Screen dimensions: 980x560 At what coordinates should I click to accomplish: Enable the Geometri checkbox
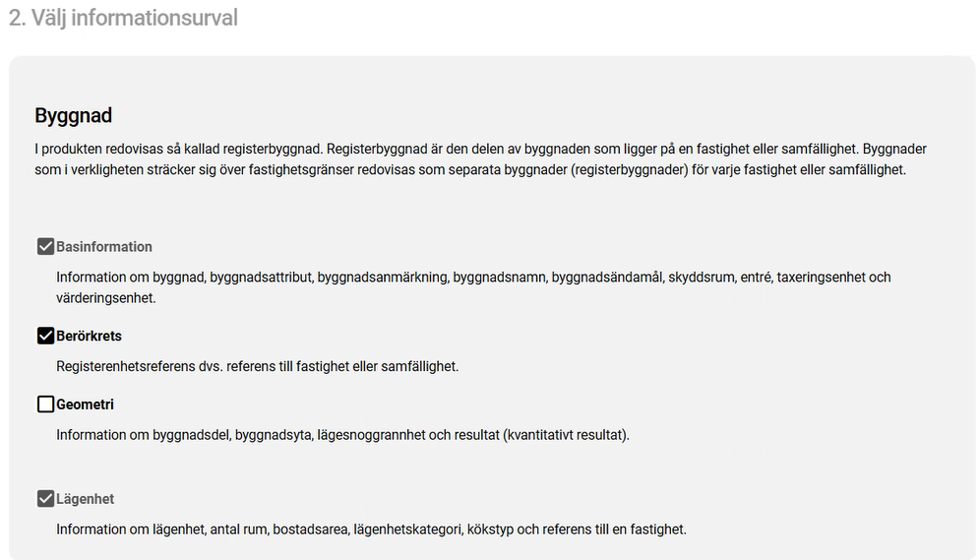[45, 404]
